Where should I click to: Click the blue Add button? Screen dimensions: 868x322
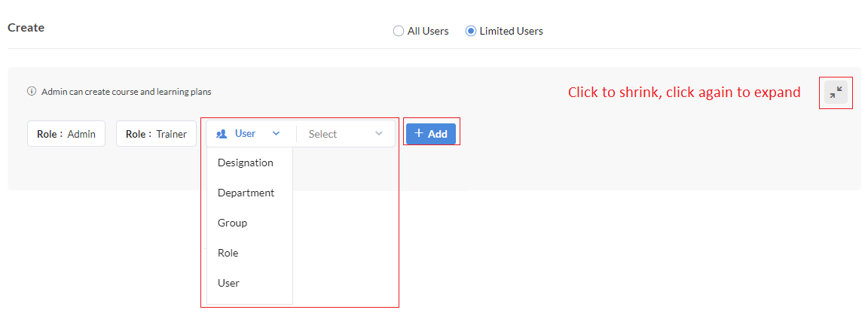(x=431, y=134)
